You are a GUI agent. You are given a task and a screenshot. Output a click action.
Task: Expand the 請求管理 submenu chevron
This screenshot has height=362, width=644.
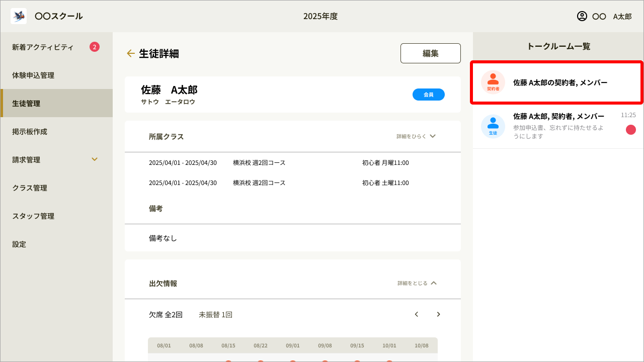coord(95,159)
